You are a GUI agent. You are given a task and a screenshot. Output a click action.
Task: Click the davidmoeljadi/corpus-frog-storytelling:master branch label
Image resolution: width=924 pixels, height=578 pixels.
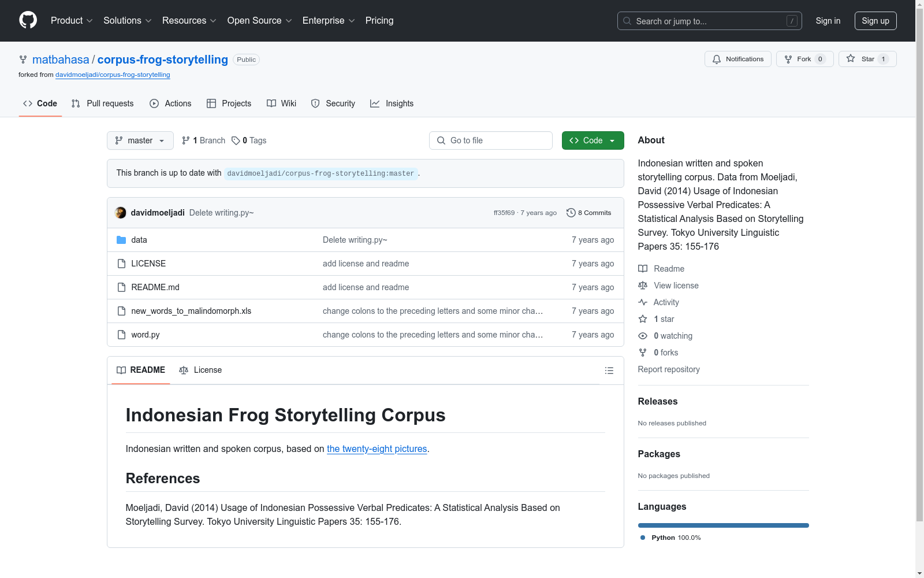tap(321, 173)
